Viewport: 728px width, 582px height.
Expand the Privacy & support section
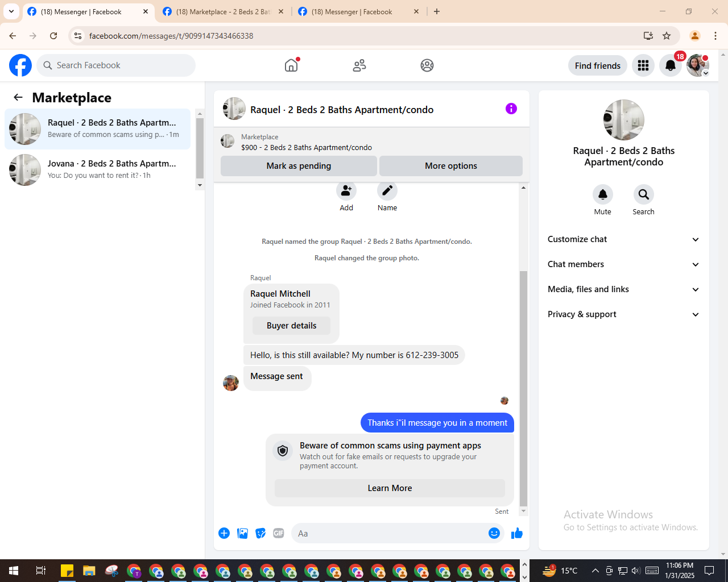pos(624,314)
